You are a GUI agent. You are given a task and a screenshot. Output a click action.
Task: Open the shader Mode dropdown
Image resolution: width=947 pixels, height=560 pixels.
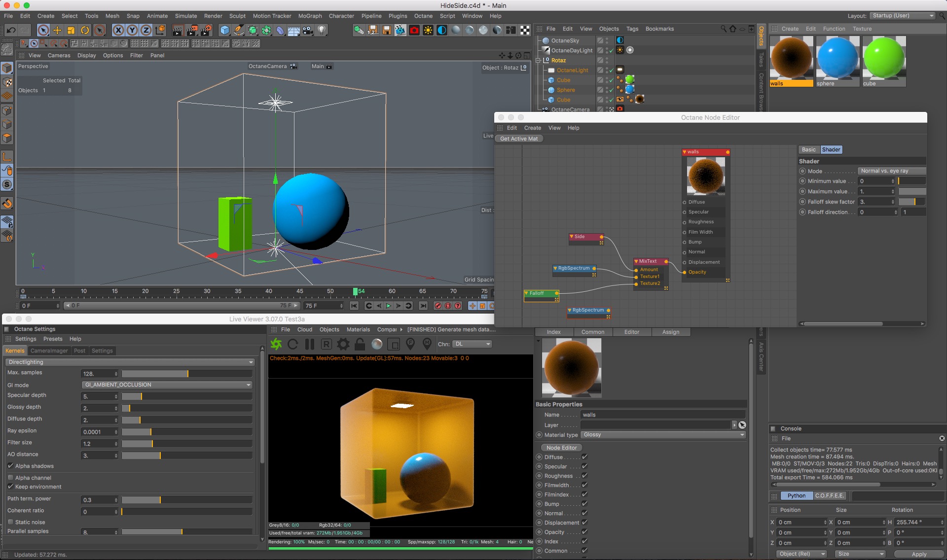click(891, 171)
